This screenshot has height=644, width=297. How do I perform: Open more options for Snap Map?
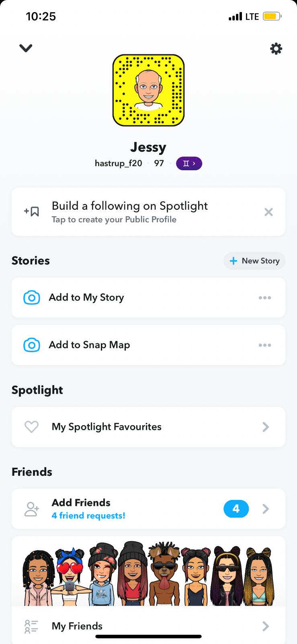pyautogui.click(x=264, y=345)
